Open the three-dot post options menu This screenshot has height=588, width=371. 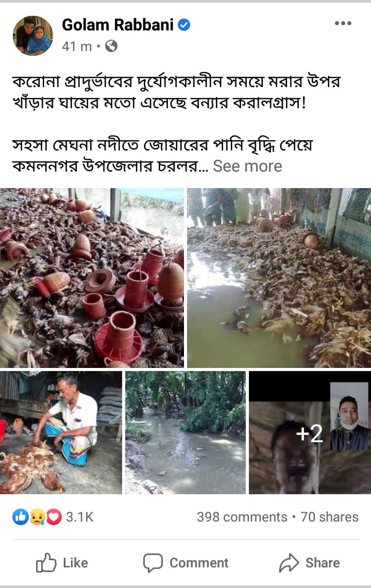343,23
